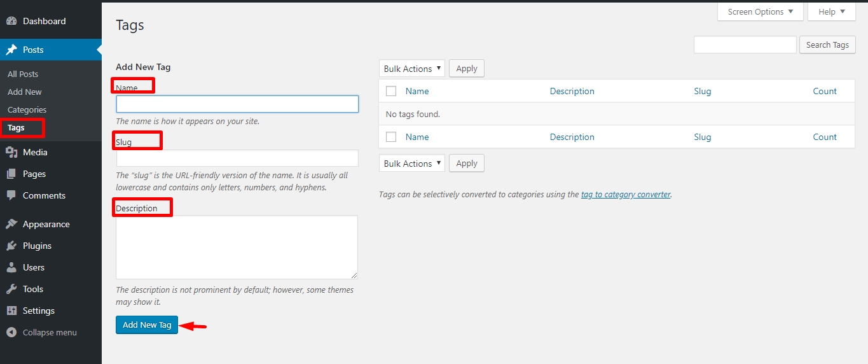The image size is (868, 364).
Task: Click the Appearance paintbrush icon
Action: coord(11,224)
